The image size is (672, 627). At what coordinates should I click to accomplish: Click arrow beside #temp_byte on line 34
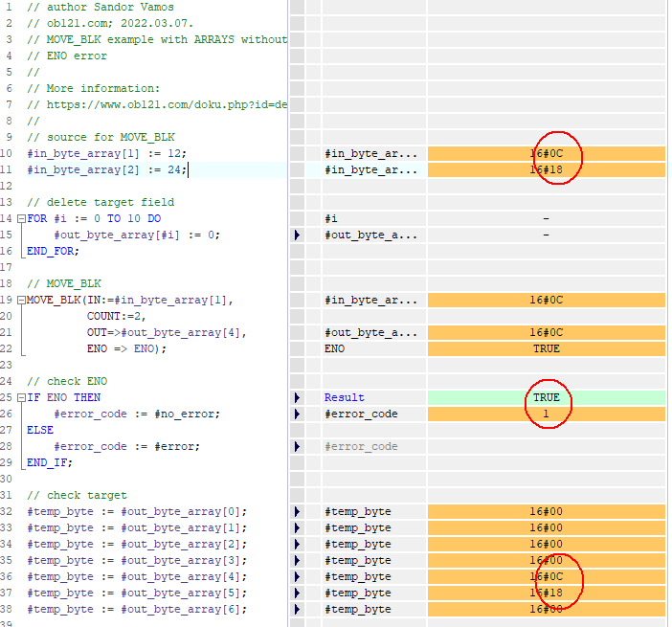click(x=296, y=544)
